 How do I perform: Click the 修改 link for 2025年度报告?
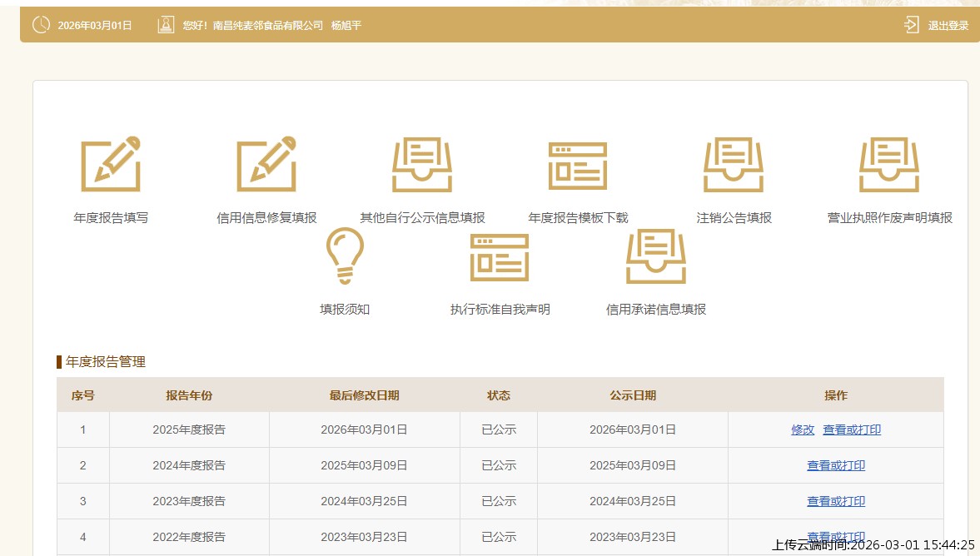(803, 429)
